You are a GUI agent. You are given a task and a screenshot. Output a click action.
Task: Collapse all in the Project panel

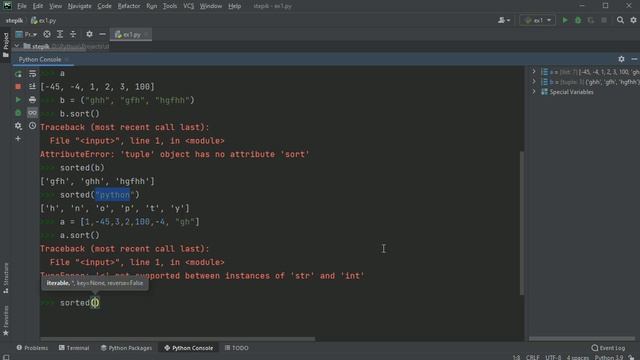[x=73, y=34]
